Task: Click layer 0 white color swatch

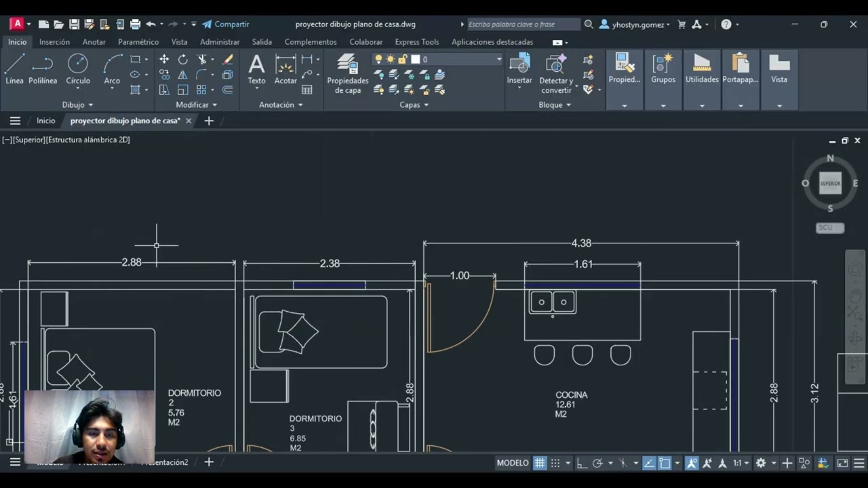Action: (x=415, y=60)
